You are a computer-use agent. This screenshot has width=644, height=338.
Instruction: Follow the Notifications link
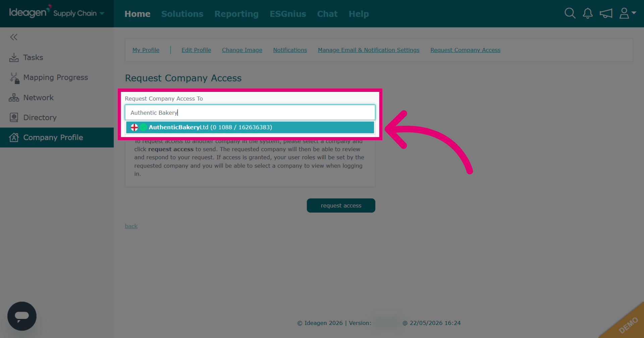click(290, 50)
